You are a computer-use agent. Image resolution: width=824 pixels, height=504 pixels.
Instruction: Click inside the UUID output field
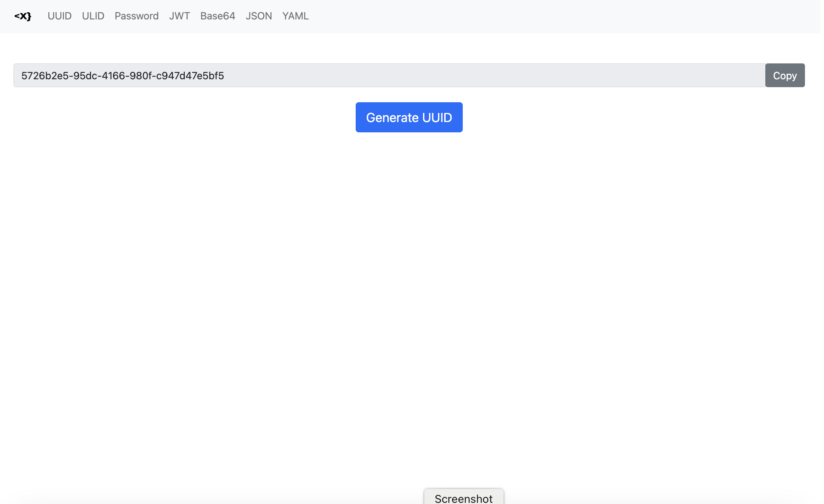coord(397,75)
